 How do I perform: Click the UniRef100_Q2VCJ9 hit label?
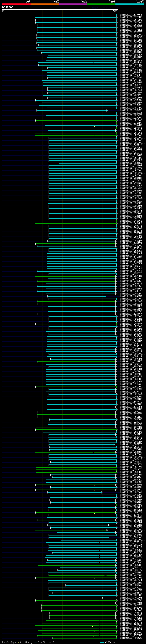131,60
